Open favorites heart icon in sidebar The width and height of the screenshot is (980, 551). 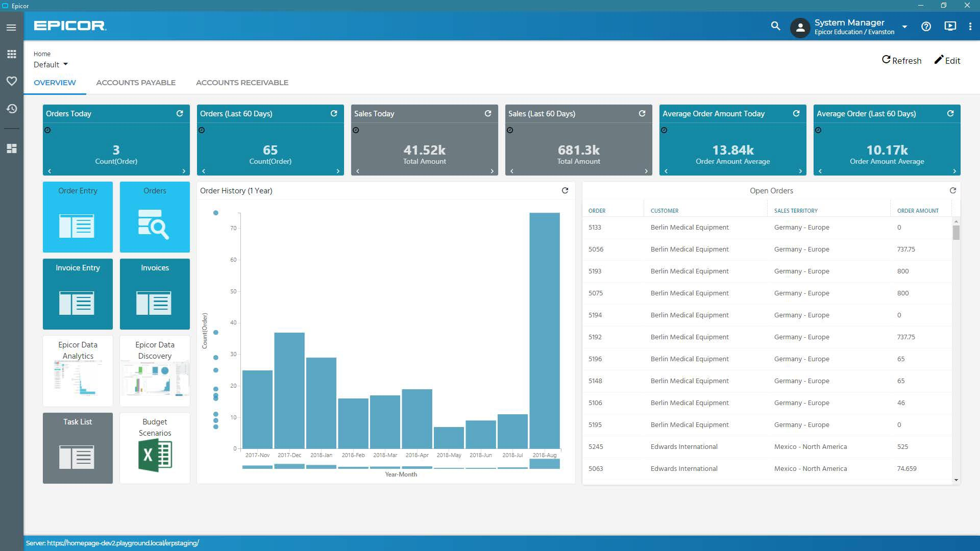click(x=11, y=81)
